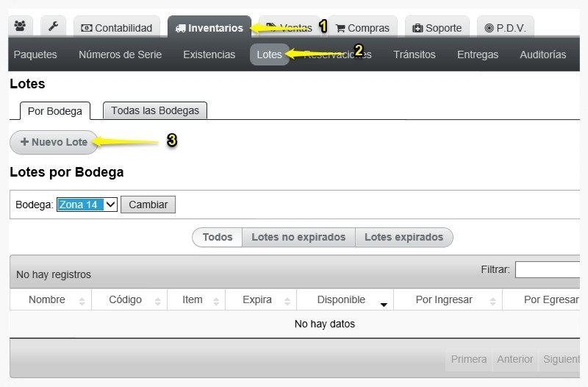Image resolution: width=588 pixels, height=387 pixels.
Task: Switch to Todas las Bodegas tab
Action: click(x=155, y=110)
